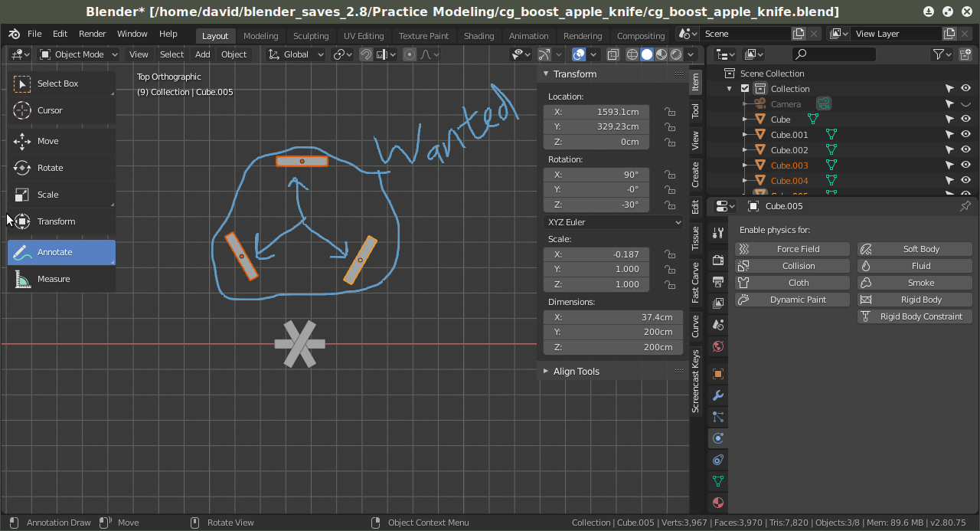Open the Render menu

click(92, 34)
